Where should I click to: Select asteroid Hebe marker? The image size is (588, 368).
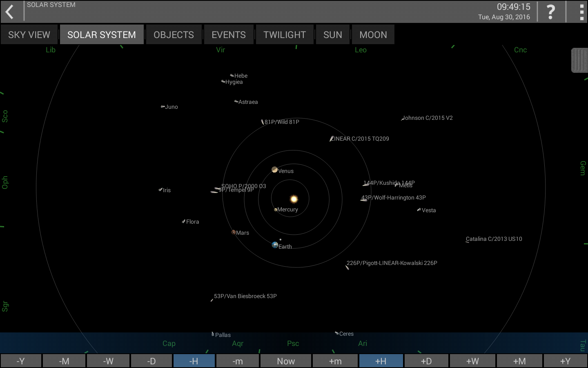tap(232, 75)
